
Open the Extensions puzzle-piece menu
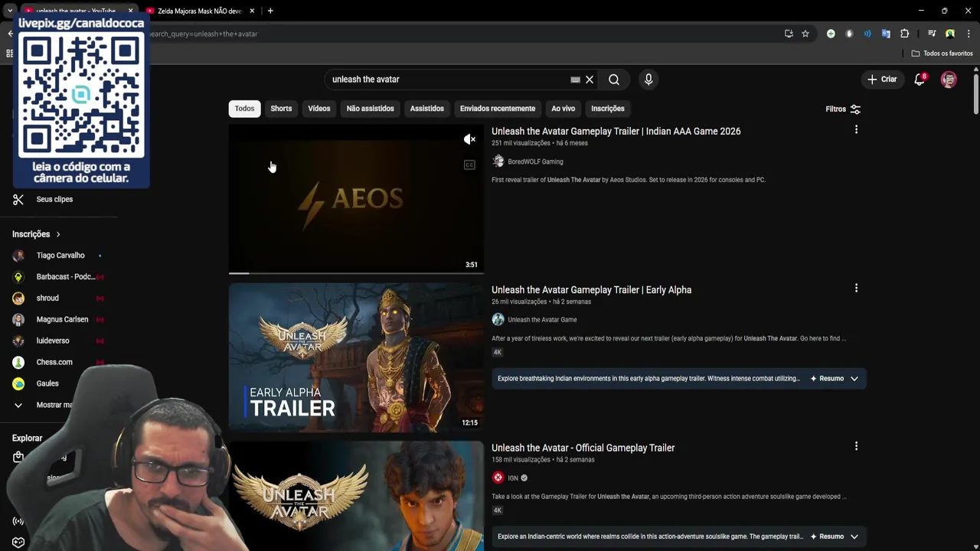coord(904,34)
